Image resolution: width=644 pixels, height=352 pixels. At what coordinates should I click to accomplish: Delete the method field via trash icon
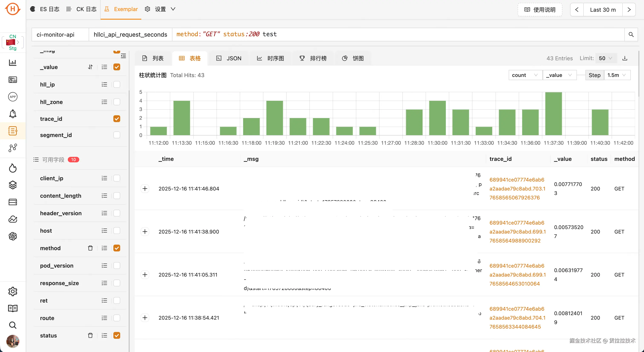click(90, 248)
